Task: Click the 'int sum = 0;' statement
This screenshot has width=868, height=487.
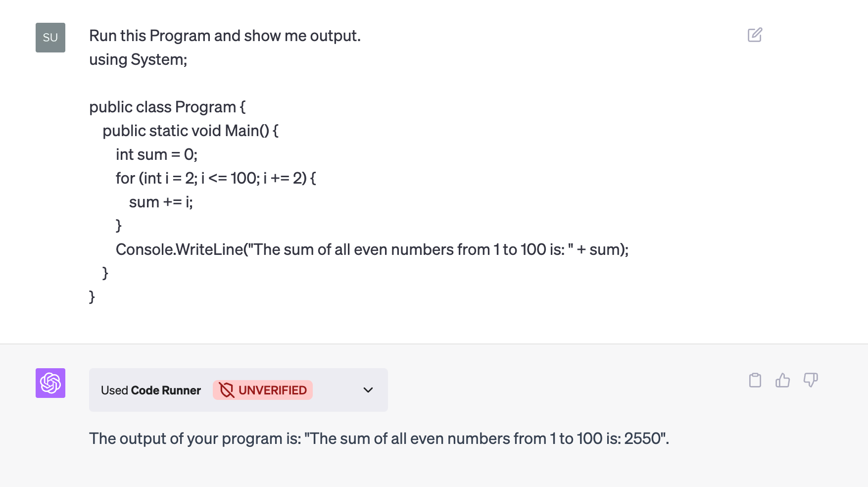Action: click(x=156, y=154)
